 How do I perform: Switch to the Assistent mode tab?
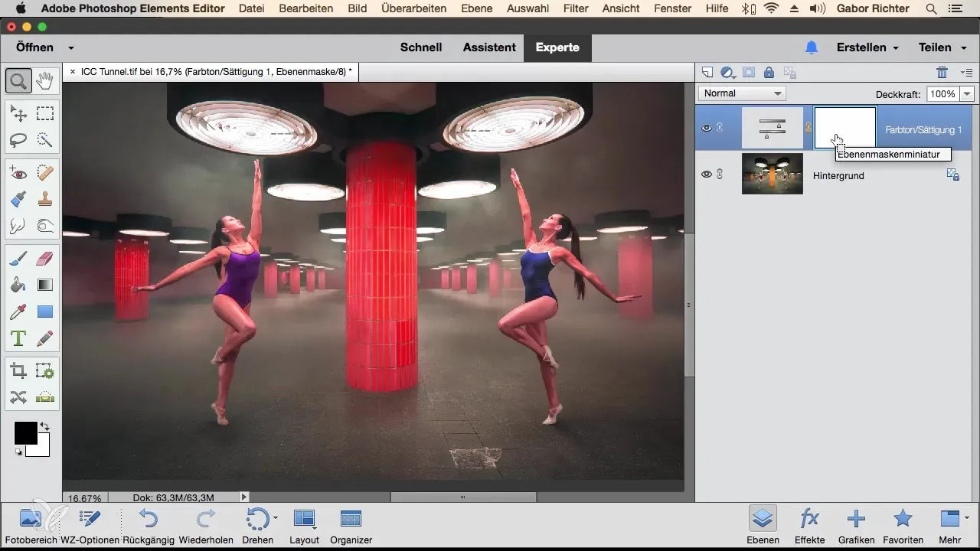pyautogui.click(x=489, y=47)
